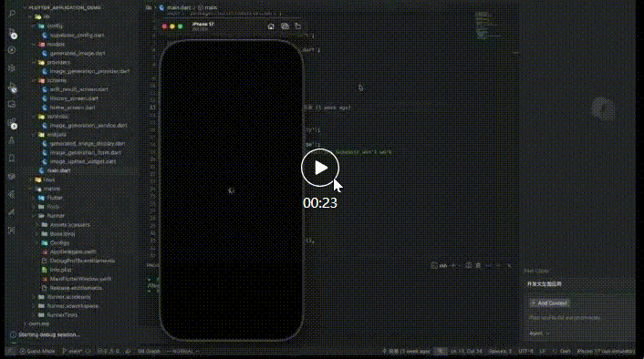Open image_upload_widget.dart file
The image size is (644, 359).
tap(83, 161)
